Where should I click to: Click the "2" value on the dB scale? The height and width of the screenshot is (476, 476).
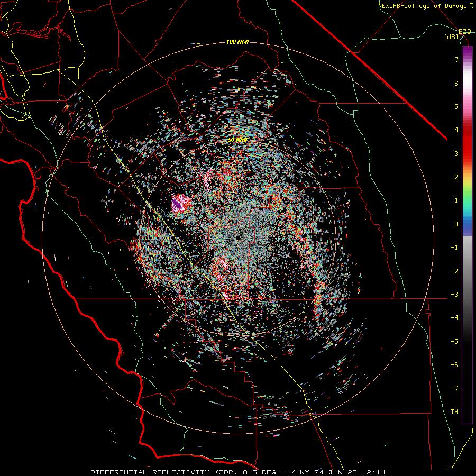point(456,177)
